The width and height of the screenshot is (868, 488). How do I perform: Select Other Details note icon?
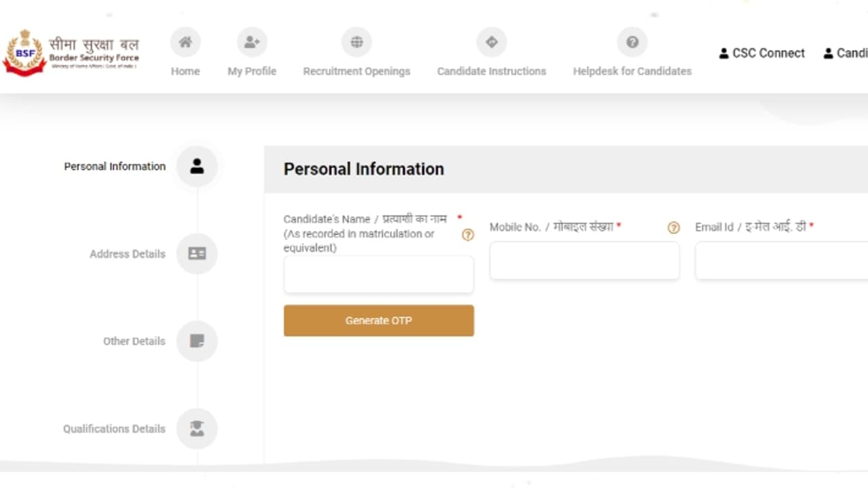point(197,341)
